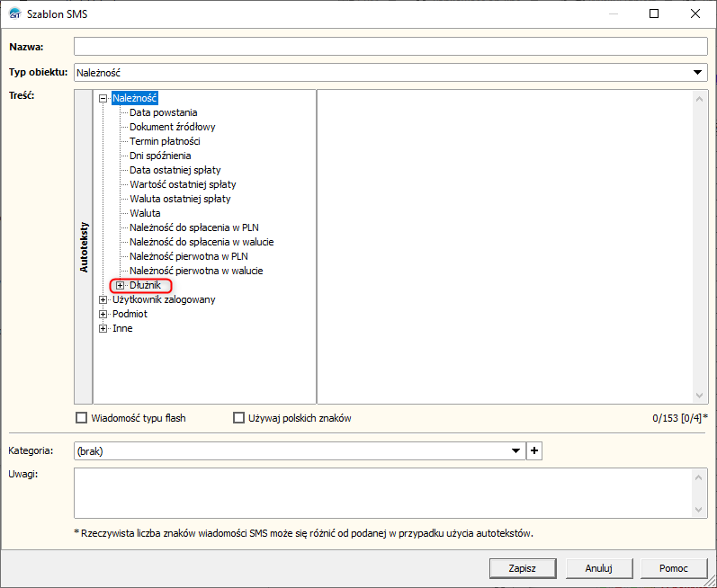The image size is (717, 588).
Task: Select the Należność root item
Action: pyautogui.click(x=134, y=98)
